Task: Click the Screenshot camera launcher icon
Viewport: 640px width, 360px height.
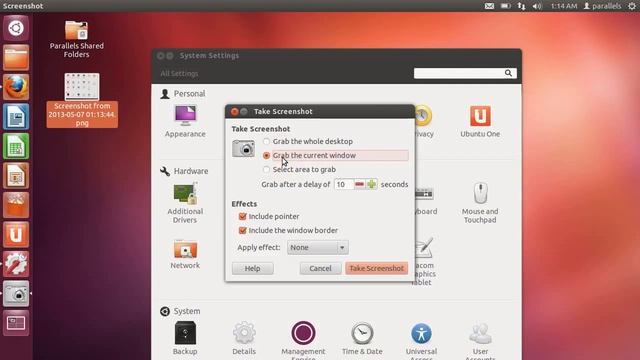Action: 16,293
